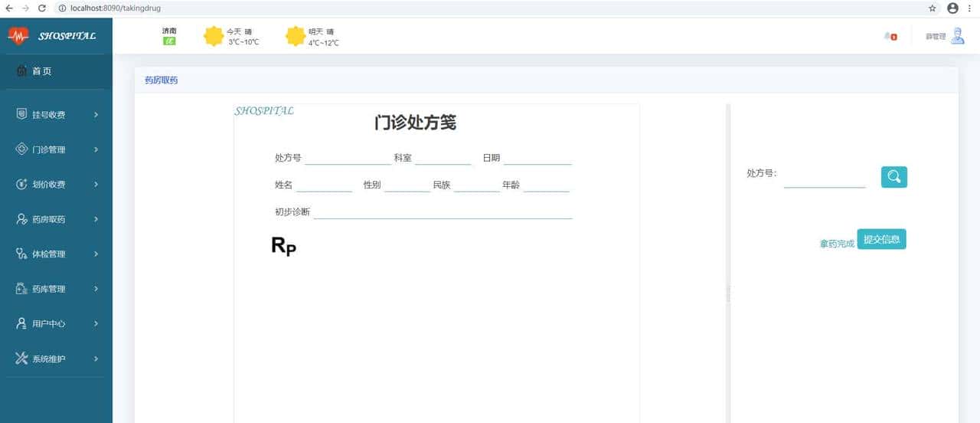Click the 4℃~12℃ temperature text

[x=323, y=43]
